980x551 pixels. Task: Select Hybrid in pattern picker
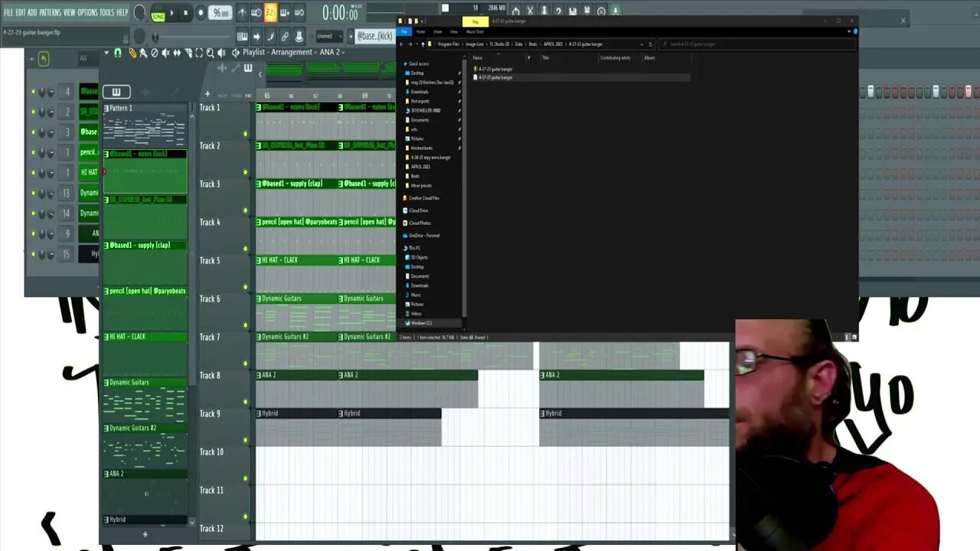tap(145, 520)
